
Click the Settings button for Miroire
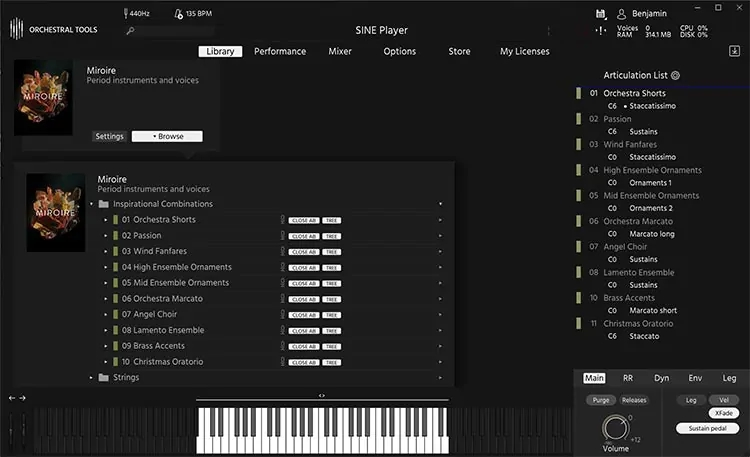pos(109,136)
